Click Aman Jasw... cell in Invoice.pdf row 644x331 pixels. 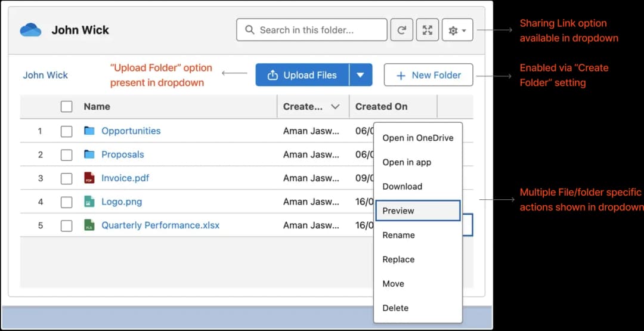pos(311,178)
